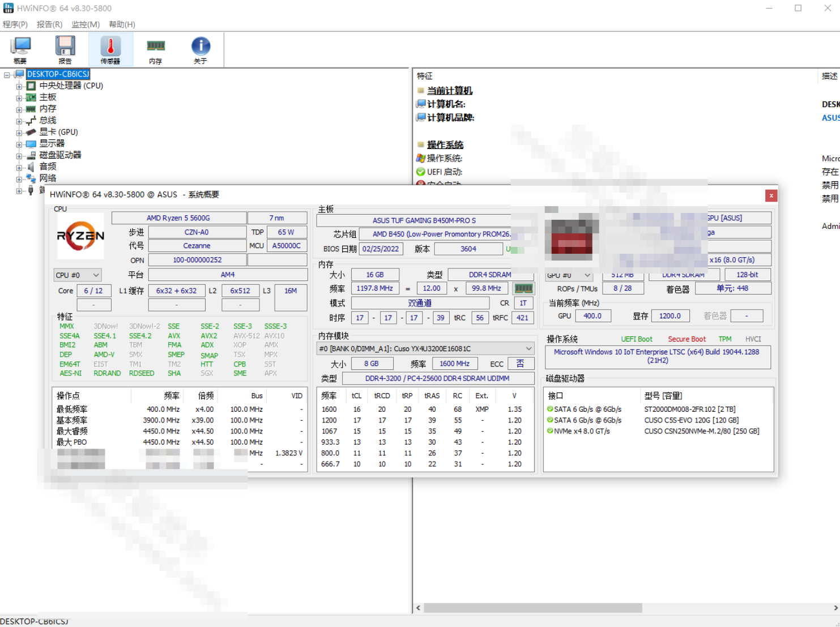Open the 程序(P) menu
Image resolution: width=840 pixels, height=627 pixels.
(x=15, y=24)
